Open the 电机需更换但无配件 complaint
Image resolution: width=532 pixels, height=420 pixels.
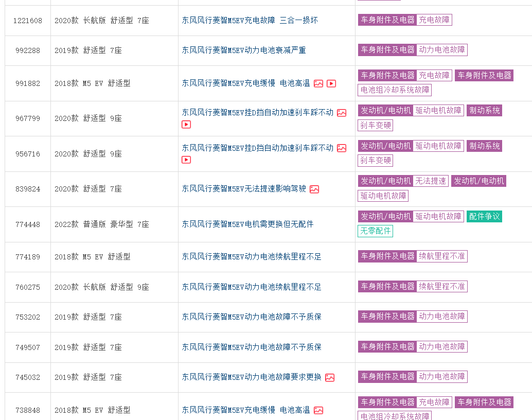point(247,224)
